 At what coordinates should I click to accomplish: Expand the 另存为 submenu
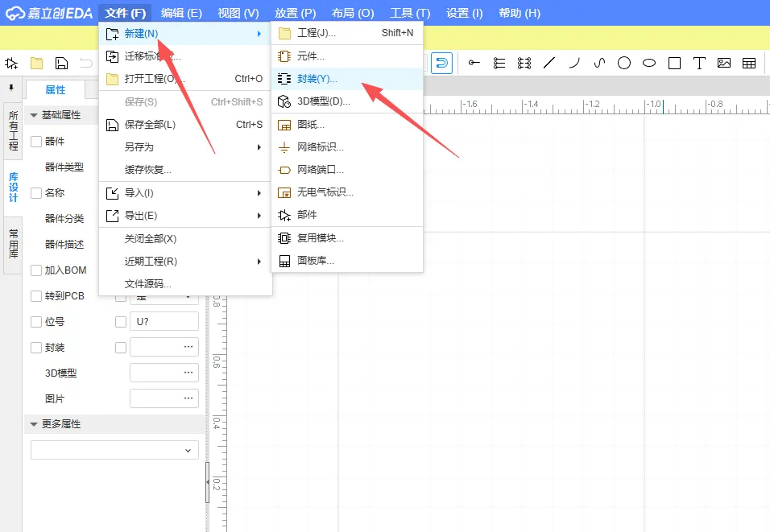(x=185, y=147)
